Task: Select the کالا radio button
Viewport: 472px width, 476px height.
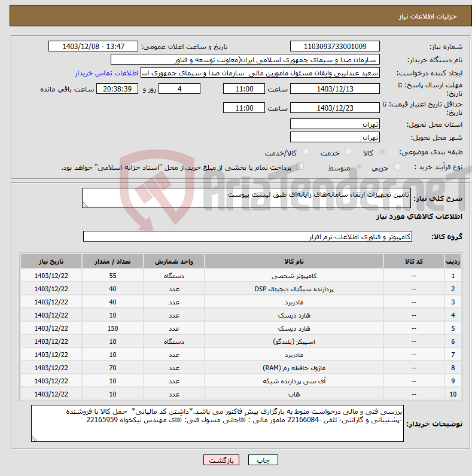Action: pos(383,152)
